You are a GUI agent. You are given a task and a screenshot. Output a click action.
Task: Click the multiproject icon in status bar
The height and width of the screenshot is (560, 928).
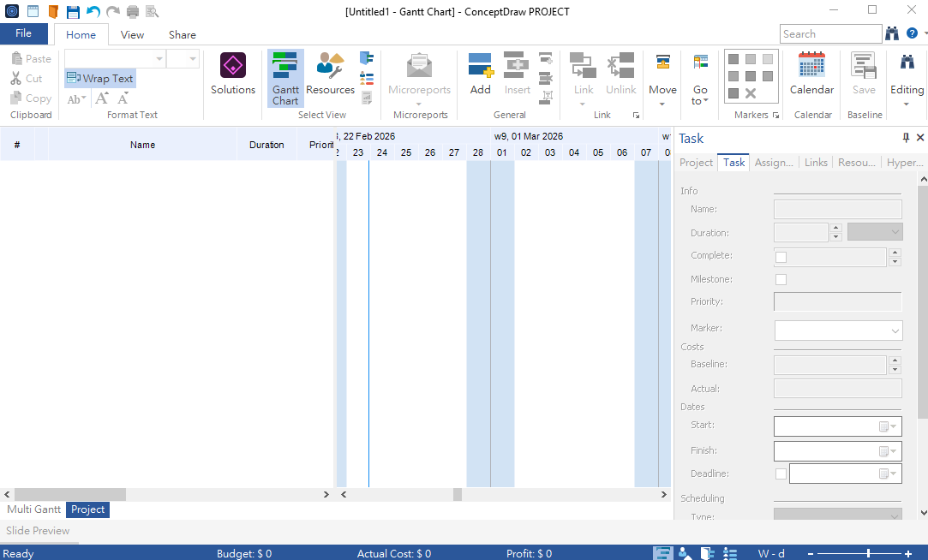click(708, 553)
